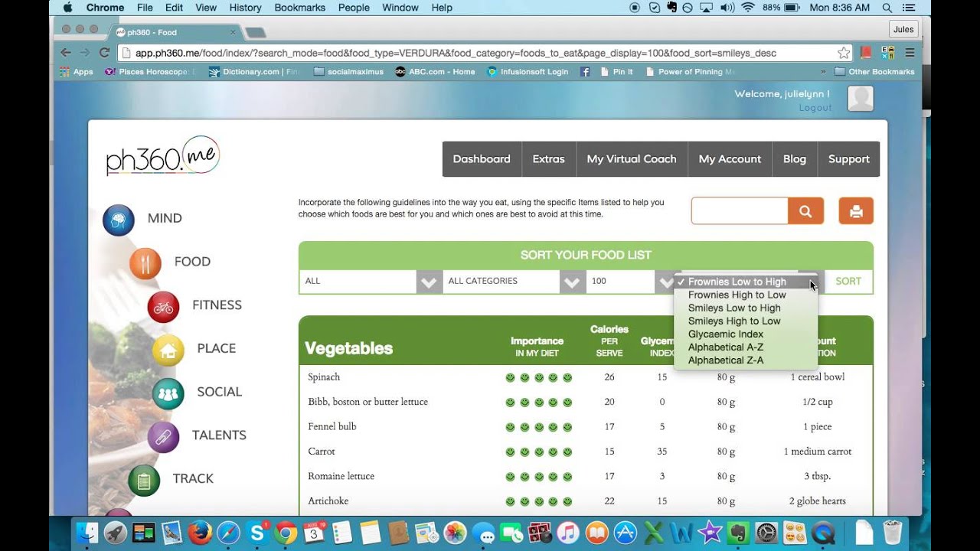Click the TALENTS paperclip icon
Viewport: 980px width, 551px height.
coord(163,437)
